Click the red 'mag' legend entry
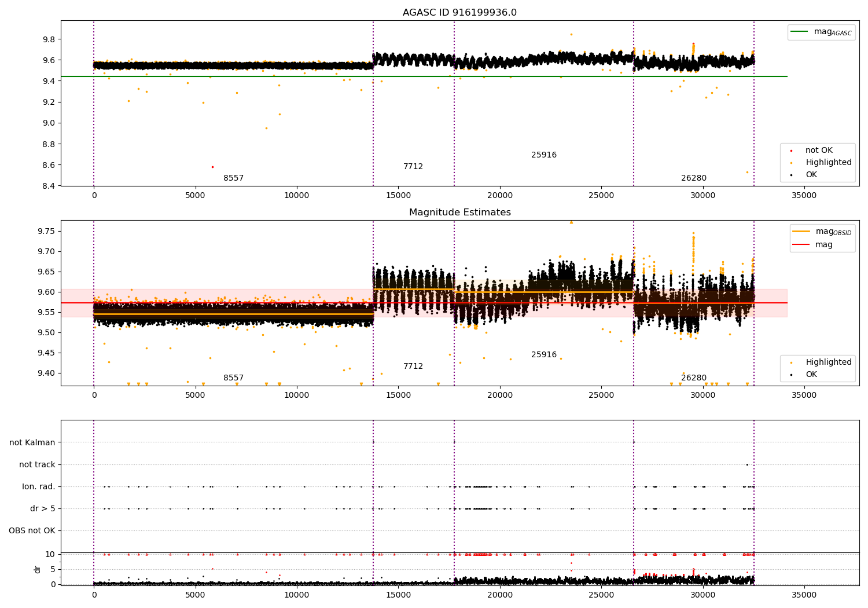Screen dimensions: 868x608 coord(813,245)
